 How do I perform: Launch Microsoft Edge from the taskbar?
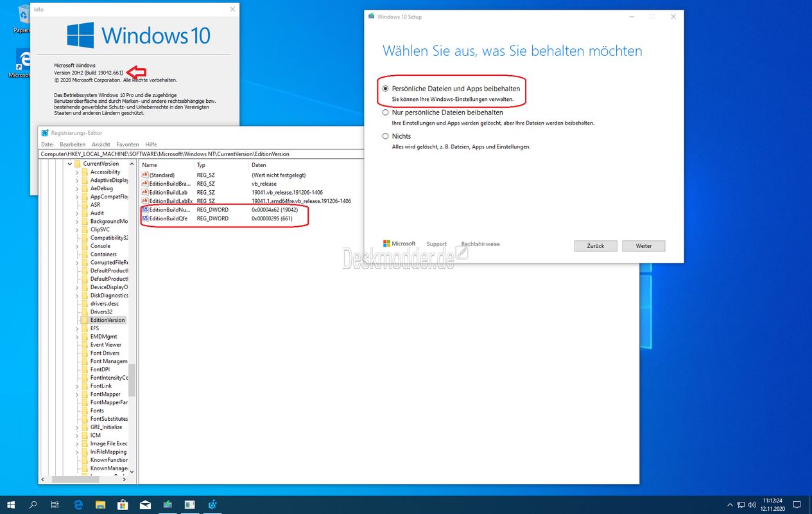pos(78,504)
